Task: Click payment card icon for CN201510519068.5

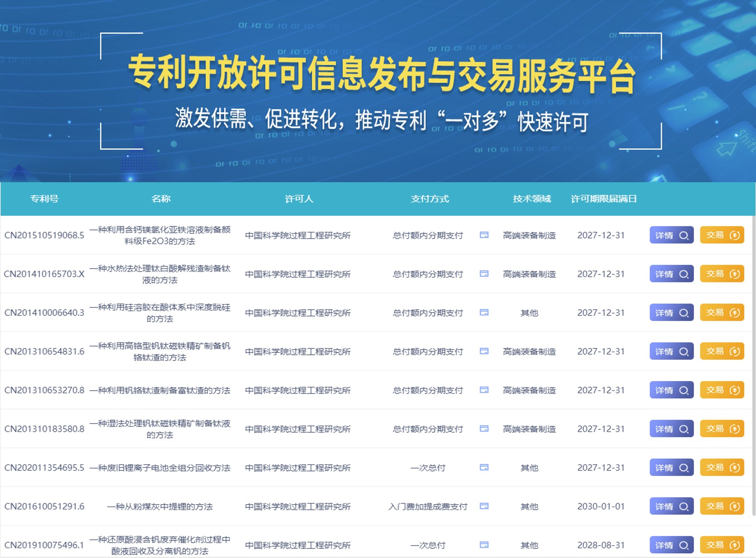Action: [484, 235]
